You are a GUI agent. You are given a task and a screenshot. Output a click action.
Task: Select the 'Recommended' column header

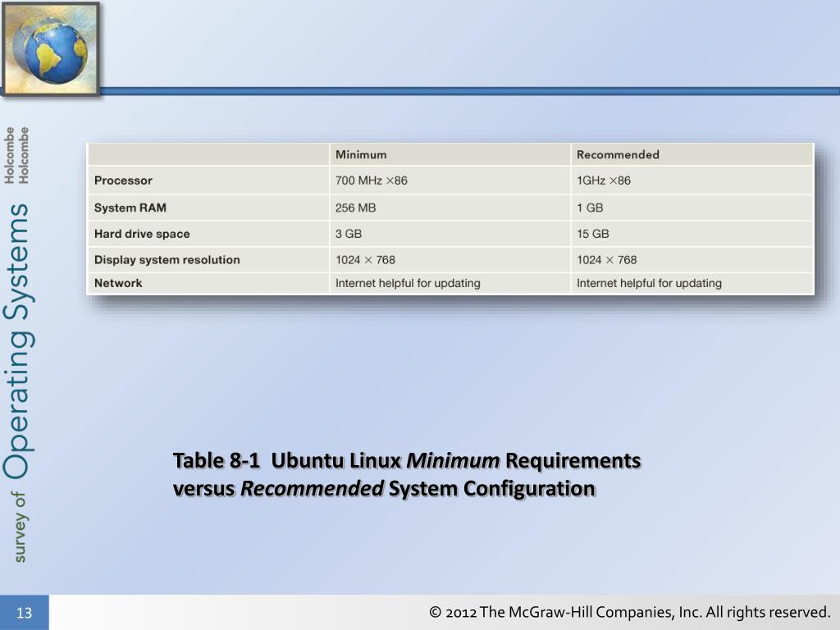click(618, 155)
